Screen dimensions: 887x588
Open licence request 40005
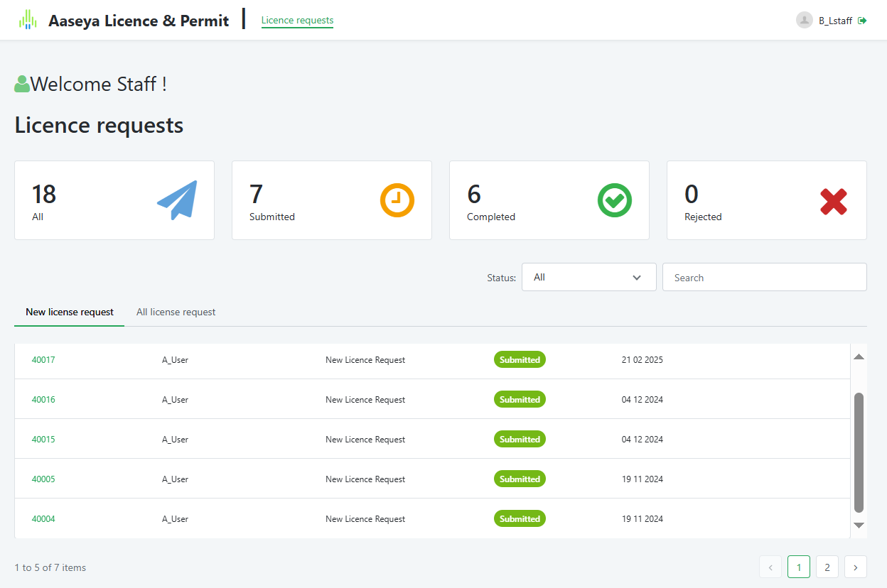[43, 479]
